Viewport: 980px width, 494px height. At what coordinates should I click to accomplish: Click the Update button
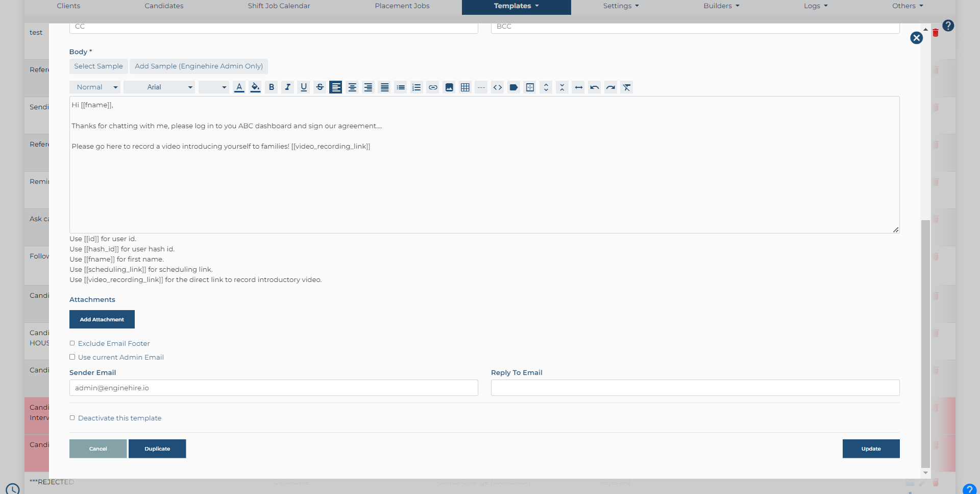click(871, 449)
